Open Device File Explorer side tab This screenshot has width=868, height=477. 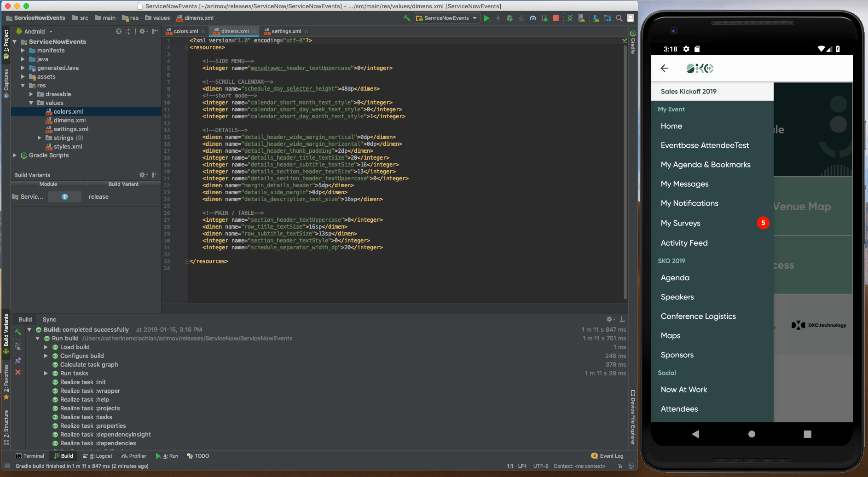(x=633, y=417)
